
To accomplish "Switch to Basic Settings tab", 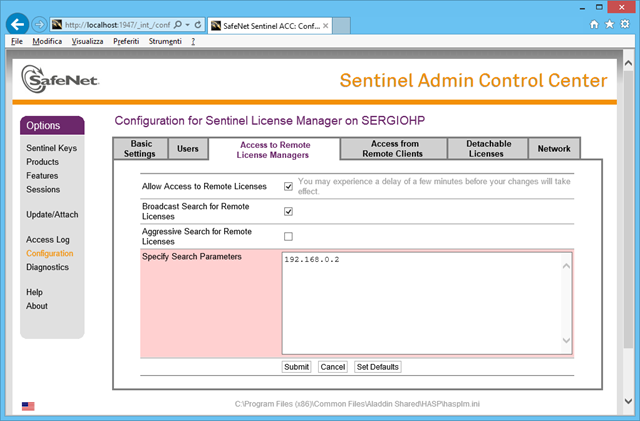I will (140, 149).
